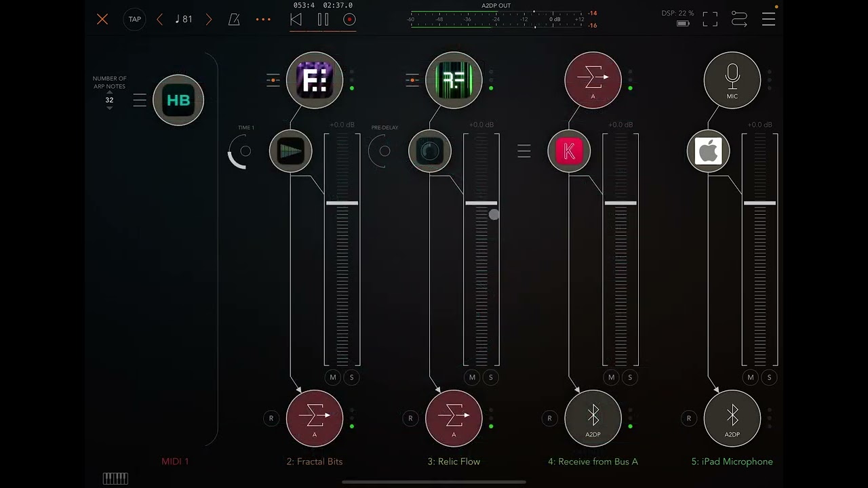Increase tempo with right chevron
Screen dimensions: 868x488
click(209, 19)
